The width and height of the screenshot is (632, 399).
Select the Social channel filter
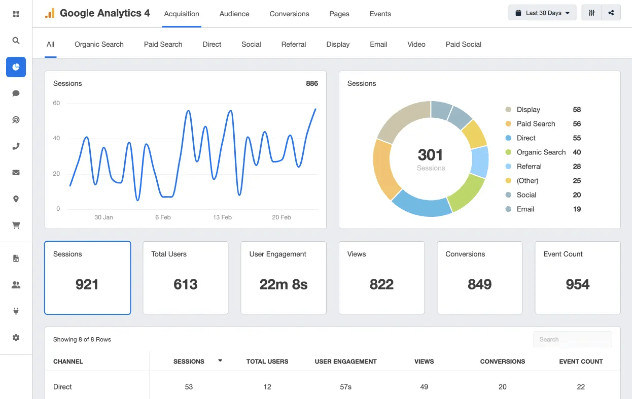[x=251, y=44]
